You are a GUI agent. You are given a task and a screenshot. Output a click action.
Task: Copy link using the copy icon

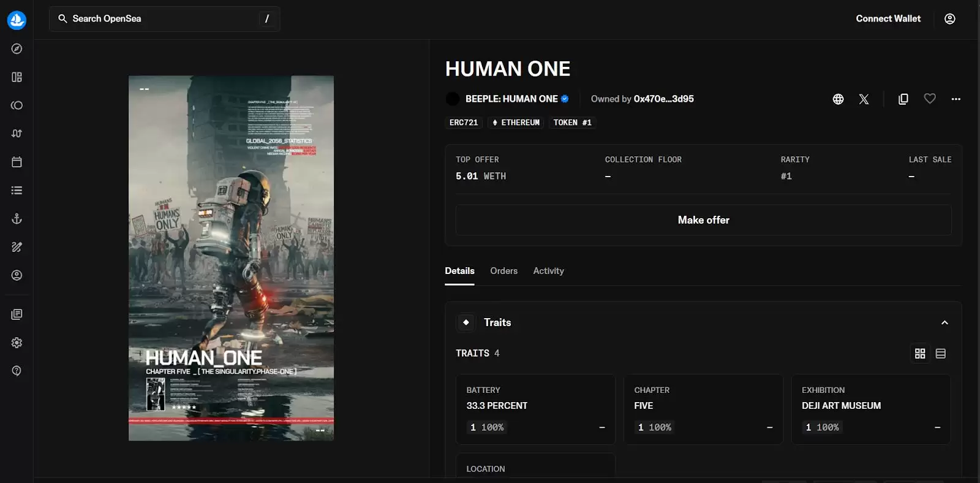tap(903, 99)
